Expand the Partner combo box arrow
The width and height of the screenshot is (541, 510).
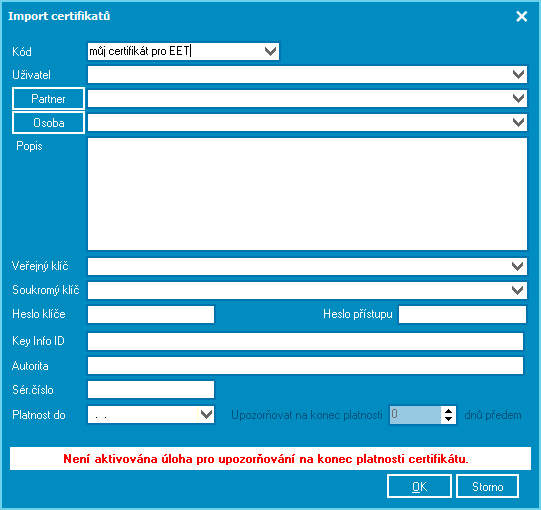pyautogui.click(x=518, y=99)
